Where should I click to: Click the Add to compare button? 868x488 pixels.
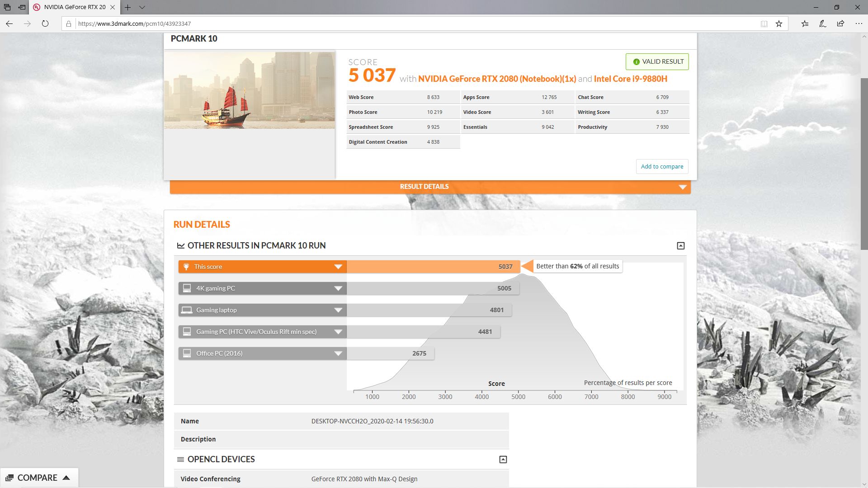[662, 167]
